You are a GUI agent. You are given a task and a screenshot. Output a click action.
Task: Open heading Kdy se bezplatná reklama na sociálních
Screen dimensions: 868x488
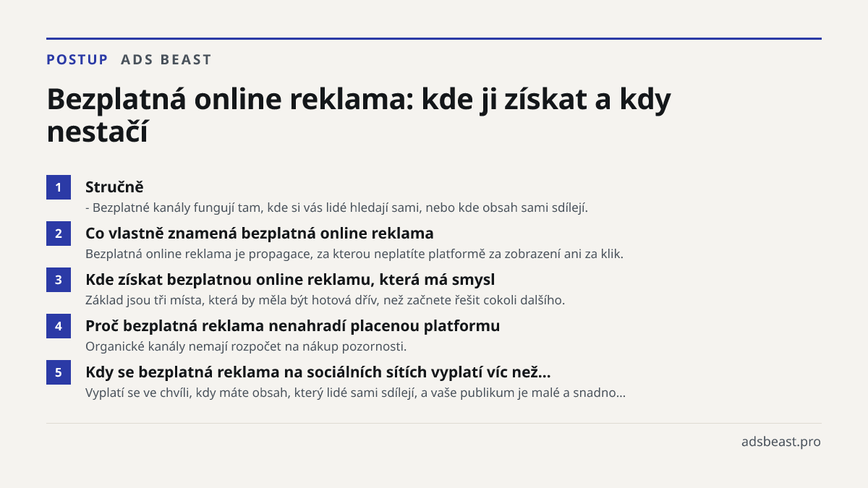[x=318, y=372]
